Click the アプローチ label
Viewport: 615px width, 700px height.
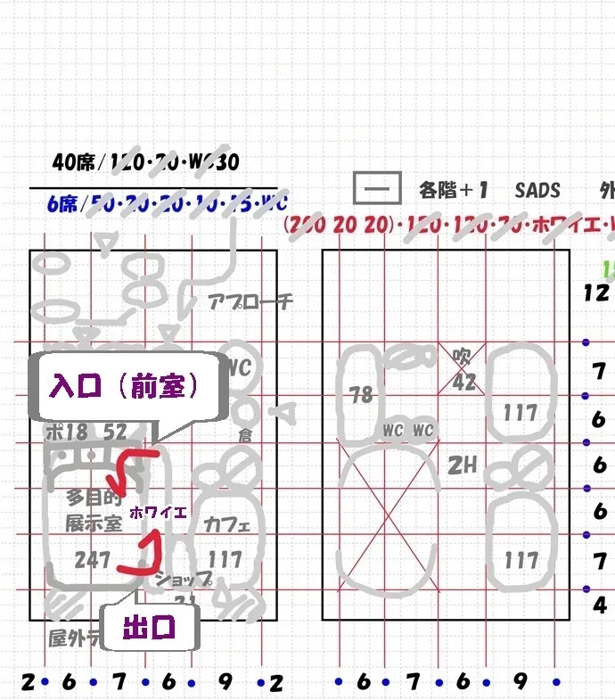click(250, 301)
